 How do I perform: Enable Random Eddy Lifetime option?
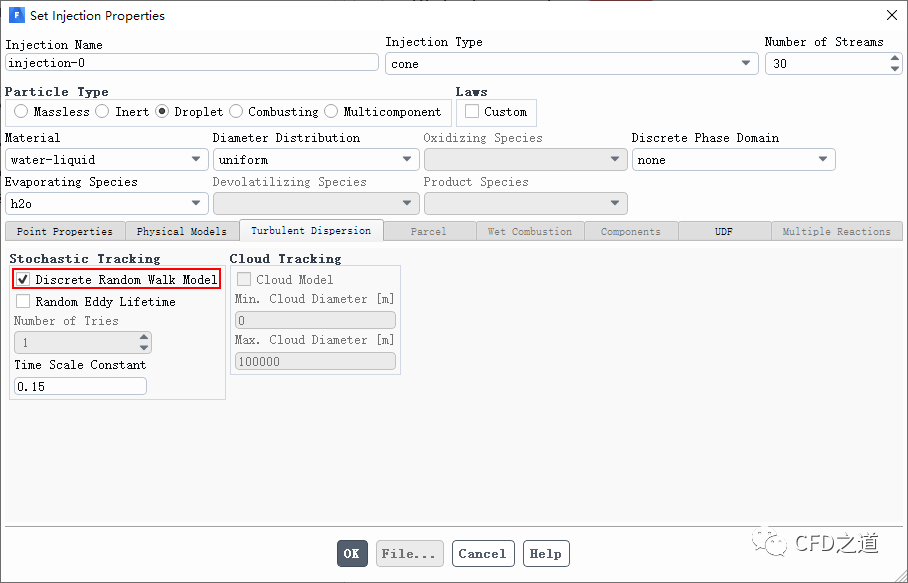(x=23, y=301)
